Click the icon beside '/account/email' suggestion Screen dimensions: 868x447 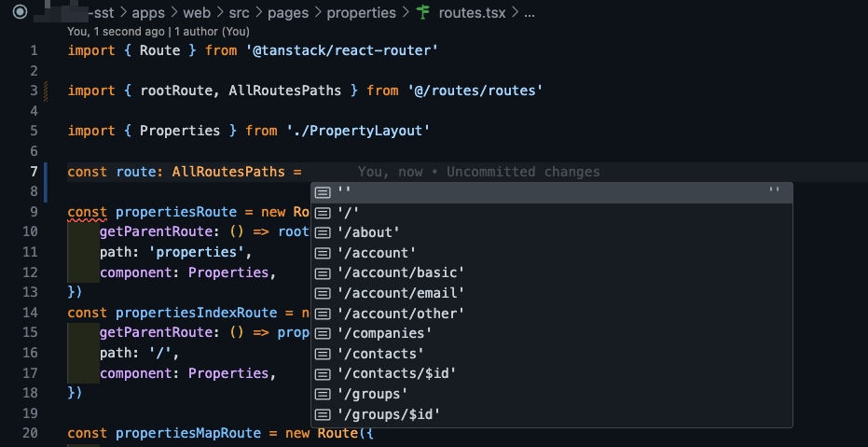pos(323,293)
